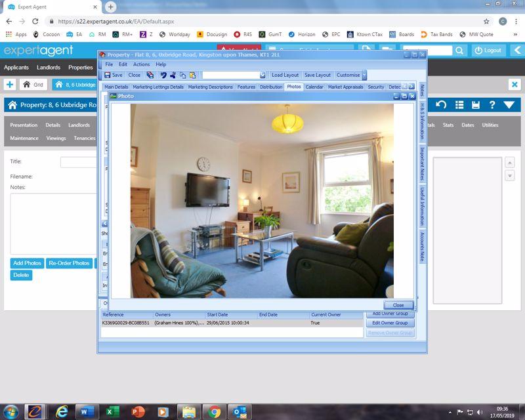Open the Help menu in Property window
This screenshot has width=525, height=420.
(161, 64)
